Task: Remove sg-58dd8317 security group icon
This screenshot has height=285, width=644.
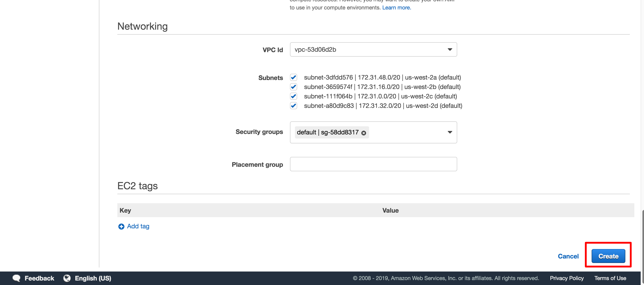Action: click(364, 132)
